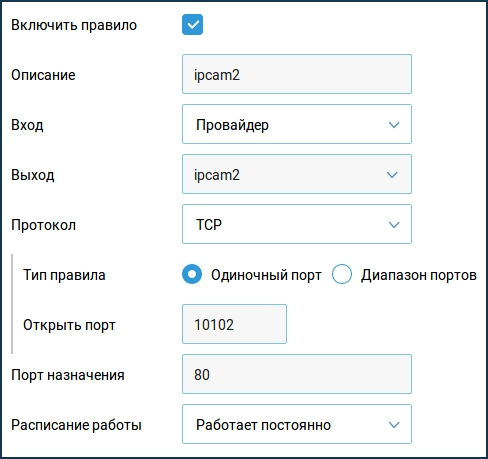Click the Выход label
Viewport: 488px width, 459px height.
[33, 175]
